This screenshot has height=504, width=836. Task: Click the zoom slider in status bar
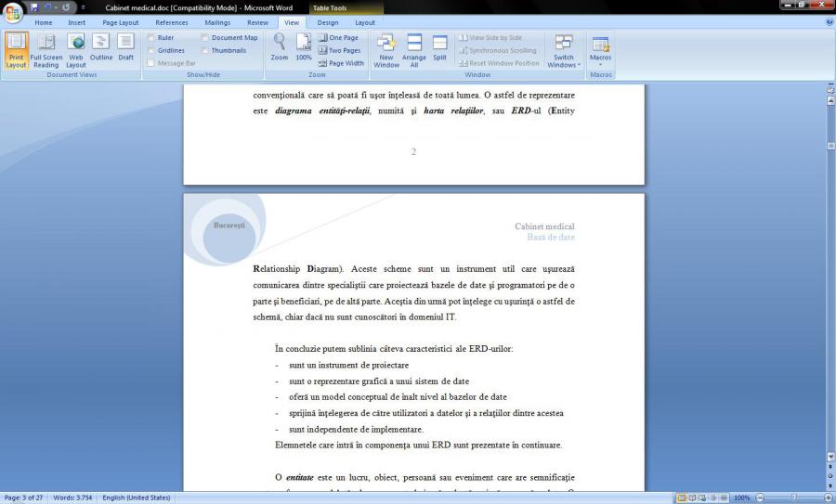pos(790,498)
